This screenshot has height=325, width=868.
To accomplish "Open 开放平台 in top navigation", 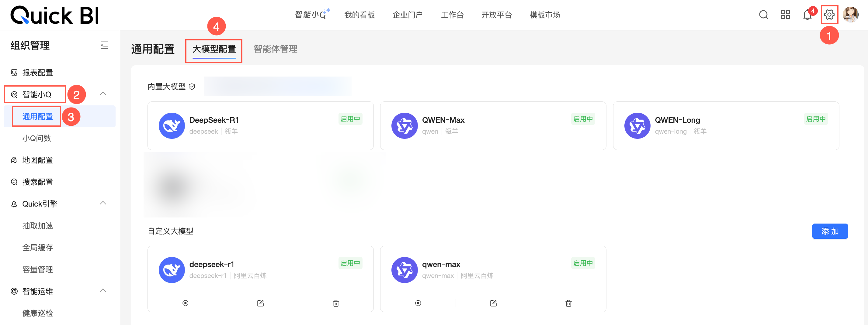I will point(497,15).
